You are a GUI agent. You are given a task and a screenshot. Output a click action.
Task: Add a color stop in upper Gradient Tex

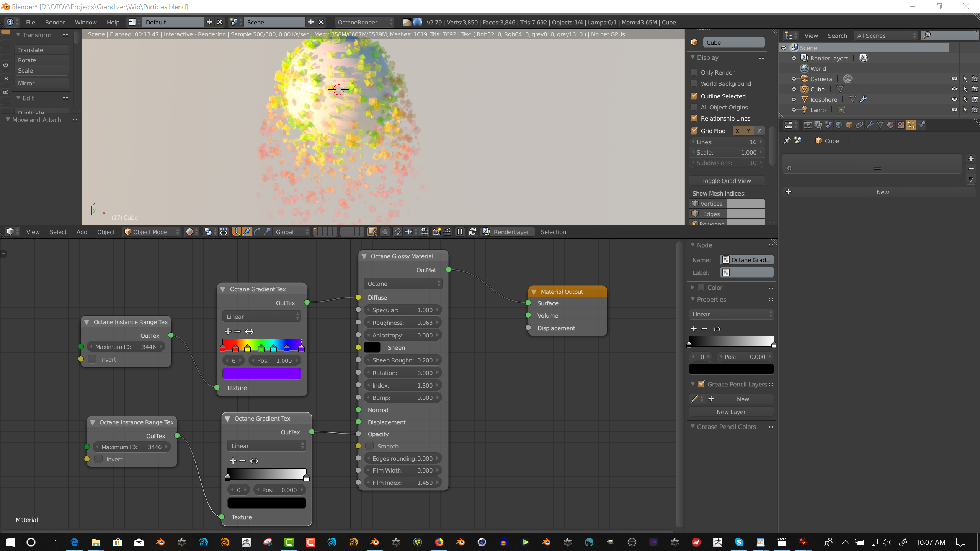point(228,331)
